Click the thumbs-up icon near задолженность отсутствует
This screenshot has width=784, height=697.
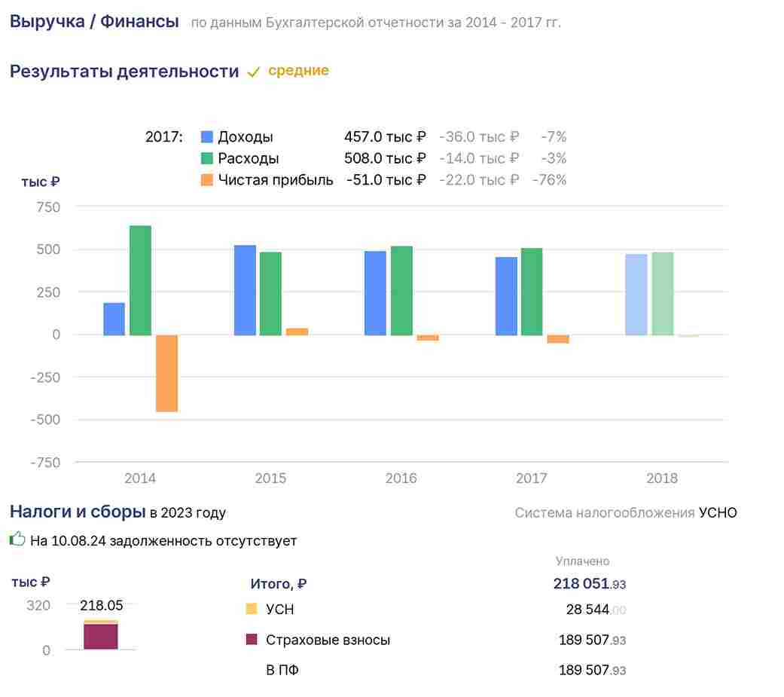17,539
